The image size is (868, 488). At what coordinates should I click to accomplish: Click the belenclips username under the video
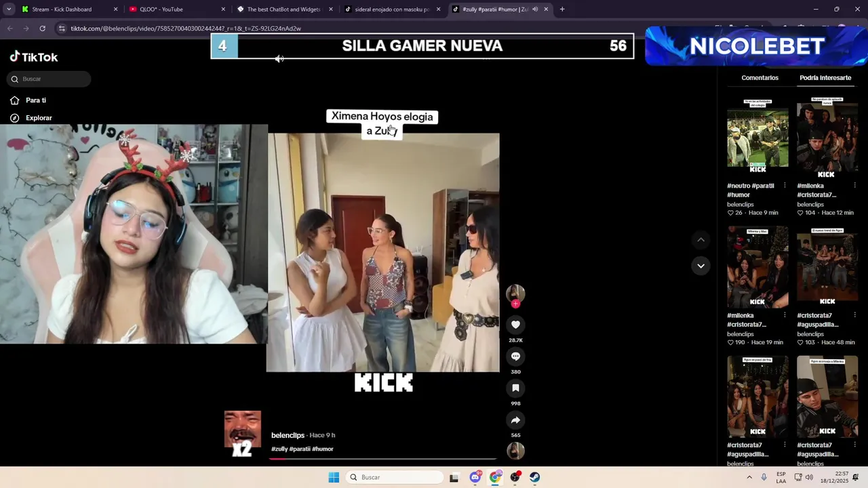[288, 435]
